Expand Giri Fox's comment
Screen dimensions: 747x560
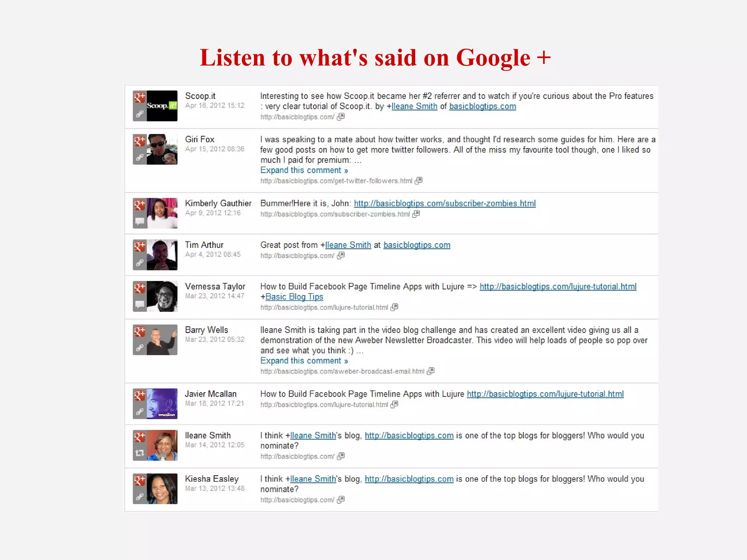(304, 170)
